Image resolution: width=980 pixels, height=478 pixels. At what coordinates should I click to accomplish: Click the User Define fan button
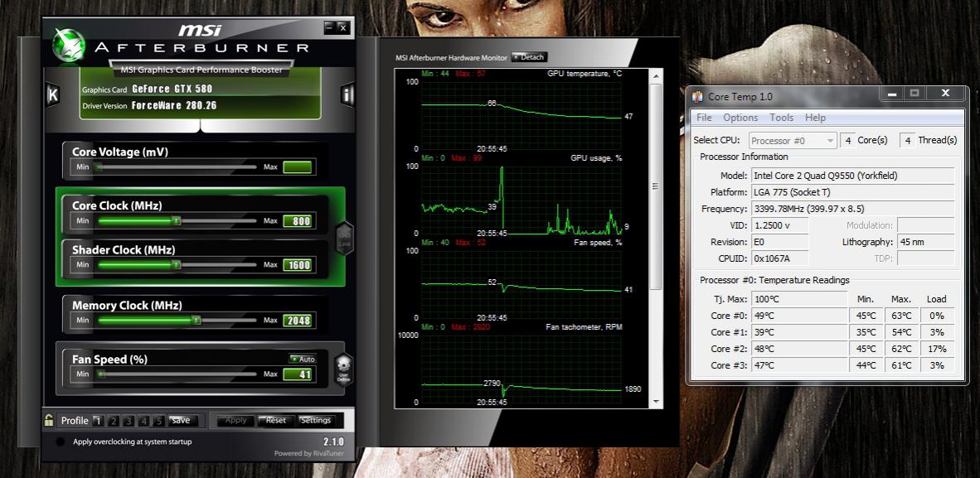(x=344, y=371)
